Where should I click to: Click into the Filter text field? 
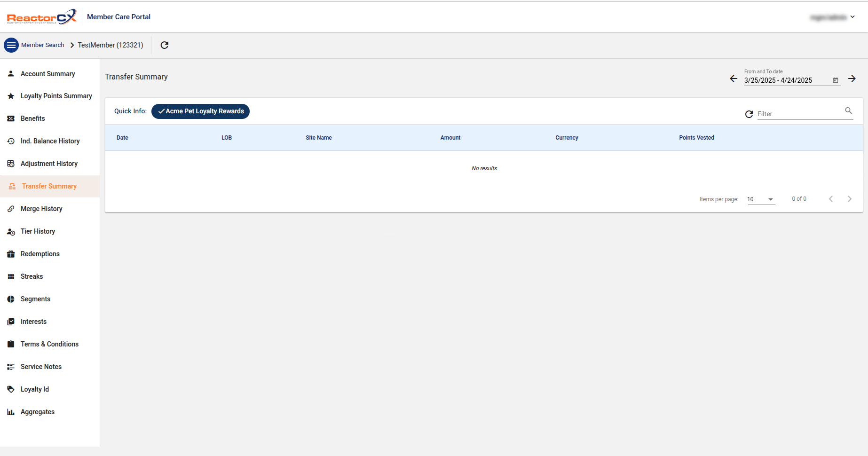pyautogui.click(x=799, y=114)
